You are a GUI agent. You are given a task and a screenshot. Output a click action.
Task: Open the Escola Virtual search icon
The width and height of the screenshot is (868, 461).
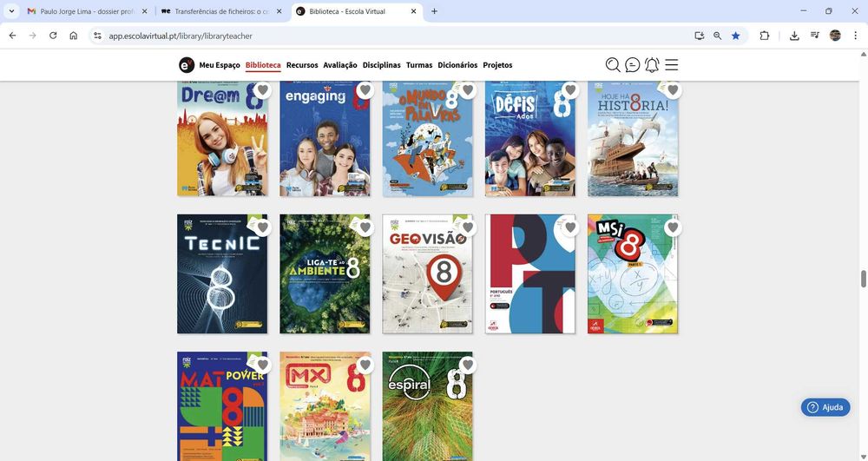[x=612, y=65]
